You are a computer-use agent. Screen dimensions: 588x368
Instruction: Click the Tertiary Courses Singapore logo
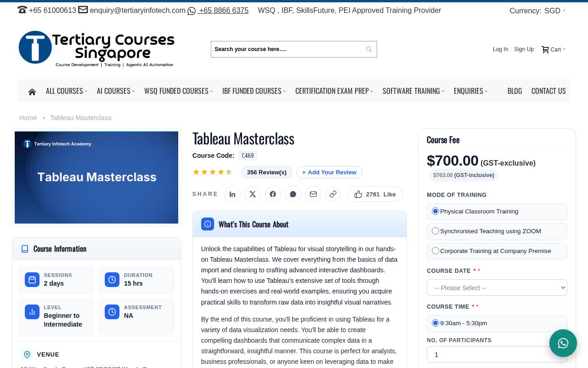(x=96, y=49)
